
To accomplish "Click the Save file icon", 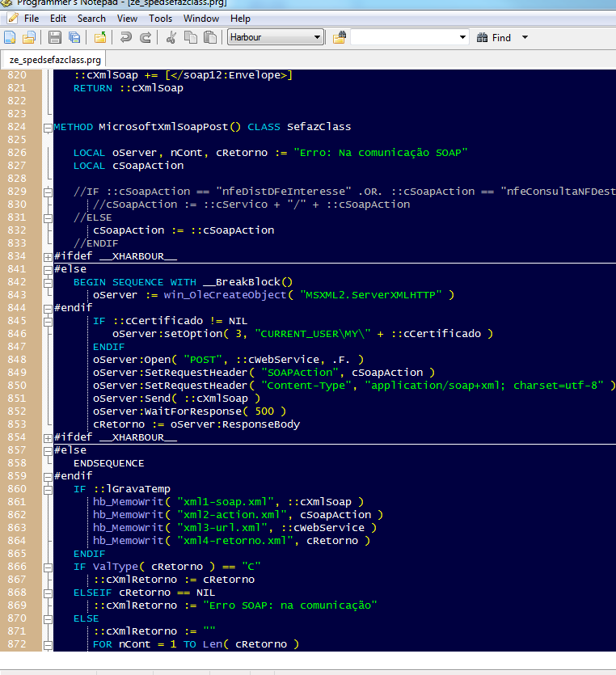I will click(55, 37).
